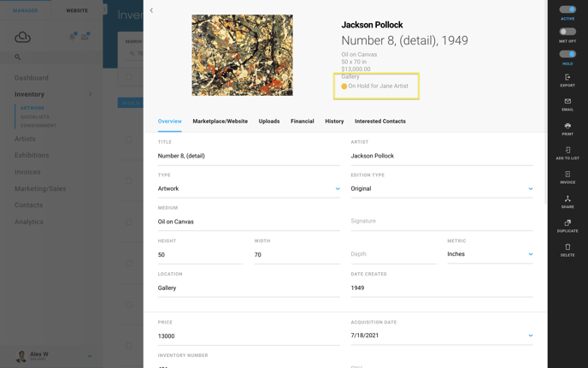Click the Invoice icon

coord(567,175)
